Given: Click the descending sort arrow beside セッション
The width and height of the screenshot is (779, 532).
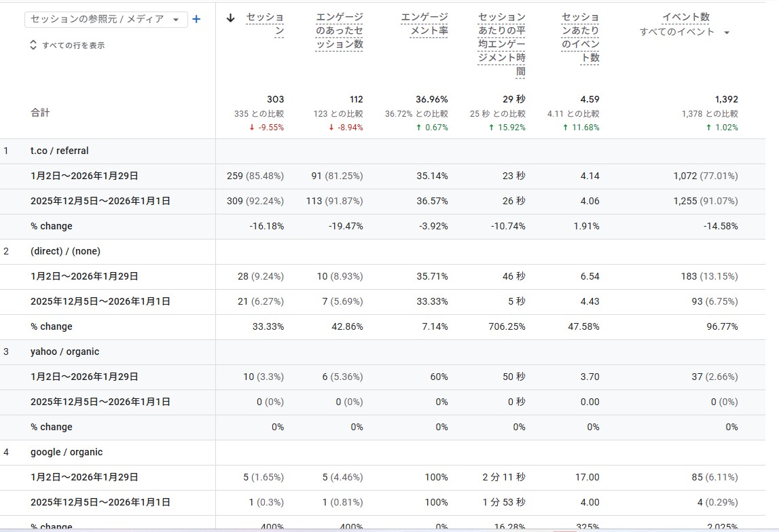Looking at the screenshot, I should (x=230, y=18).
